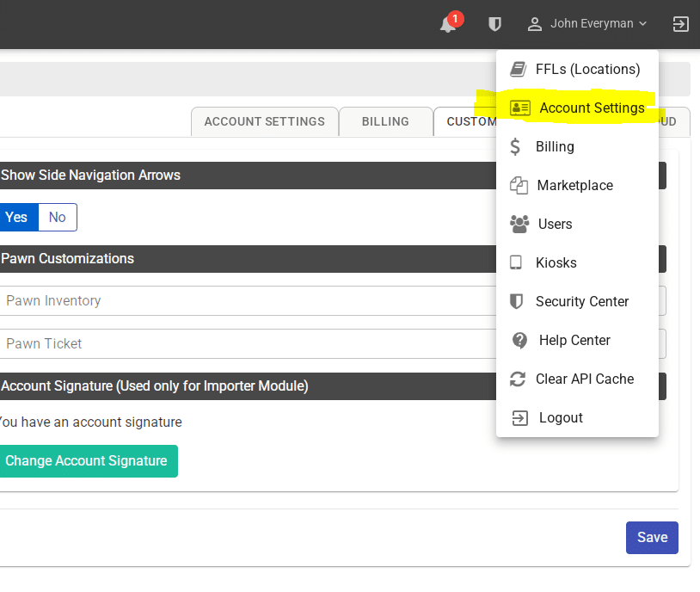Set Side Navigation Arrows to Yes
The image size is (700, 592).
pos(17,217)
